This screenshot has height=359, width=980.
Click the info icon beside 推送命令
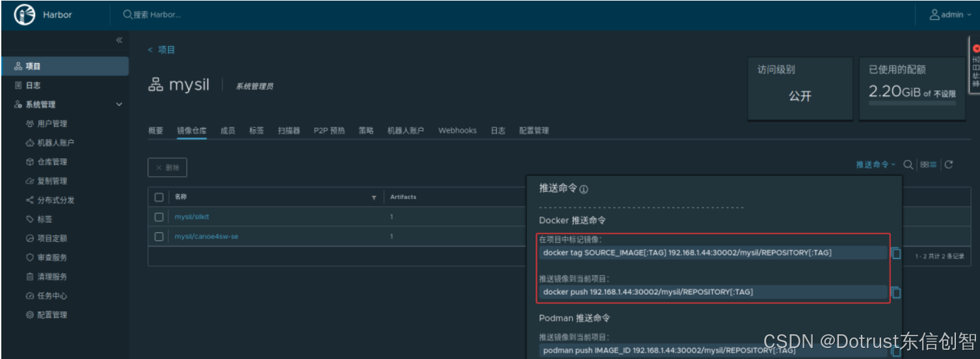584,189
